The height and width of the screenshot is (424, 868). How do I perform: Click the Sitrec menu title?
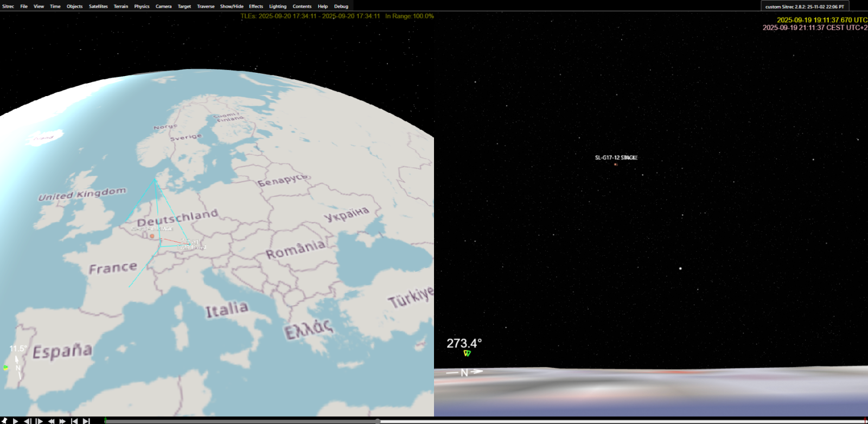[x=8, y=7]
